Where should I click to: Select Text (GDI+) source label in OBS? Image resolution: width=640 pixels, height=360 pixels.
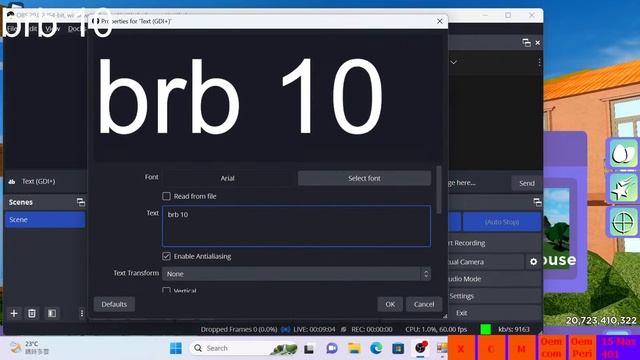tap(38, 182)
